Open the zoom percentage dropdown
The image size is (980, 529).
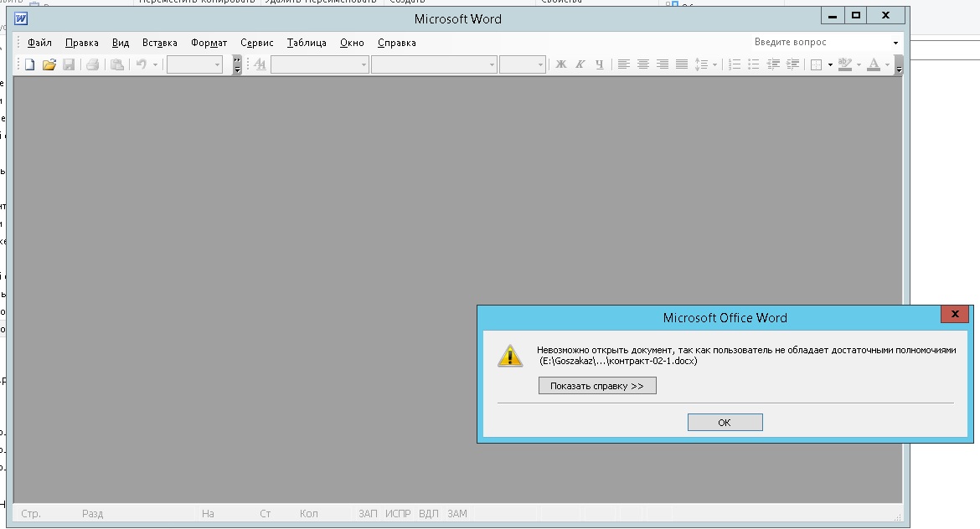tap(218, 64)
